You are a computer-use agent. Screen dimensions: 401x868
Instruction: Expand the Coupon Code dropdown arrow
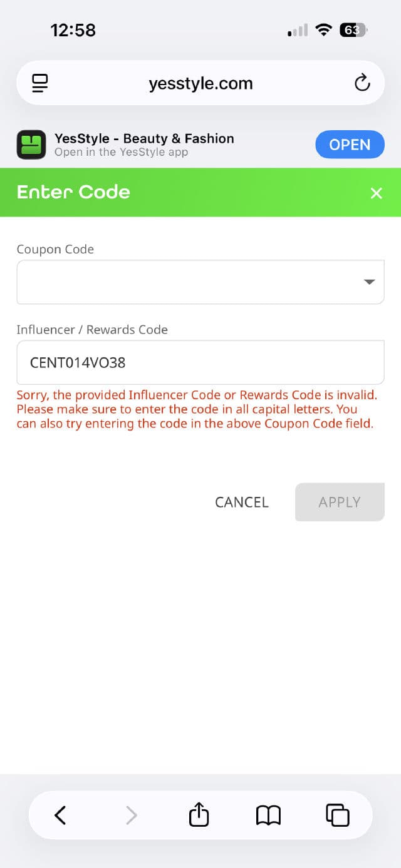point(369,282)
